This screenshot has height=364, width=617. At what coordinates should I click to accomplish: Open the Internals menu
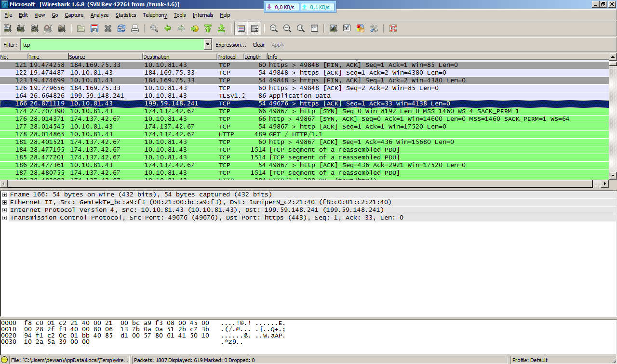[x=203, y=15]
